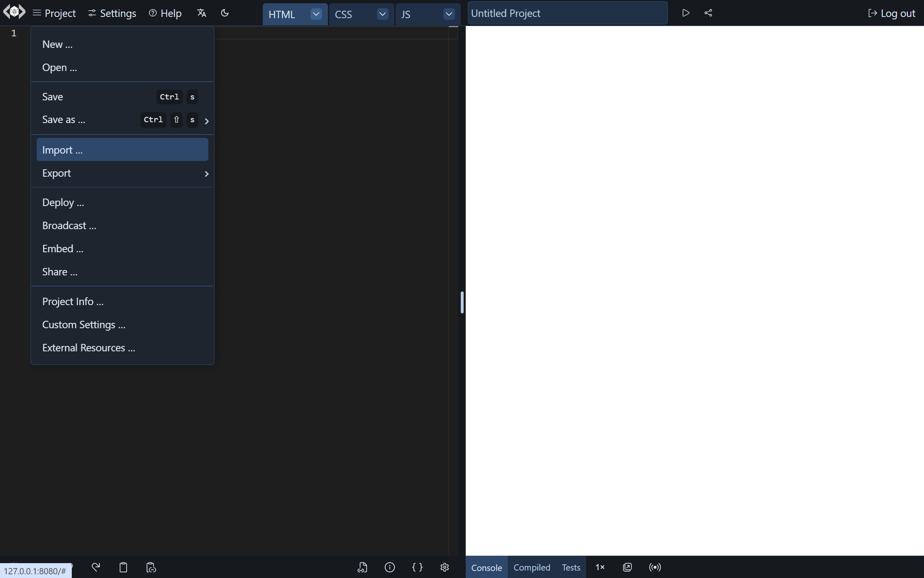
Task: Open the JS language dropdown
Action: point(448,14)
